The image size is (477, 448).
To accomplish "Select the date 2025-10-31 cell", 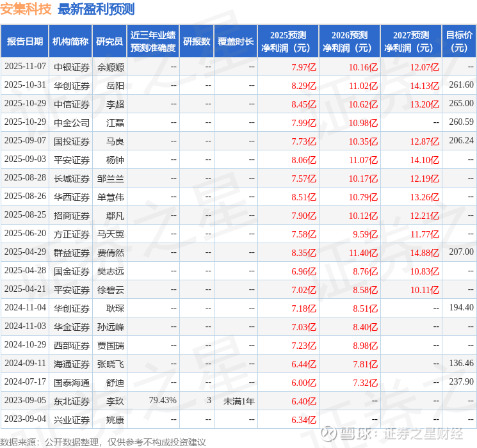I will [25, 85].
